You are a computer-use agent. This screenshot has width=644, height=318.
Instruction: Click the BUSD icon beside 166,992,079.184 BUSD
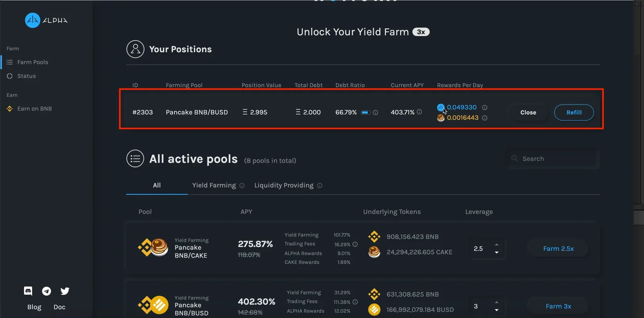[374, 310]
